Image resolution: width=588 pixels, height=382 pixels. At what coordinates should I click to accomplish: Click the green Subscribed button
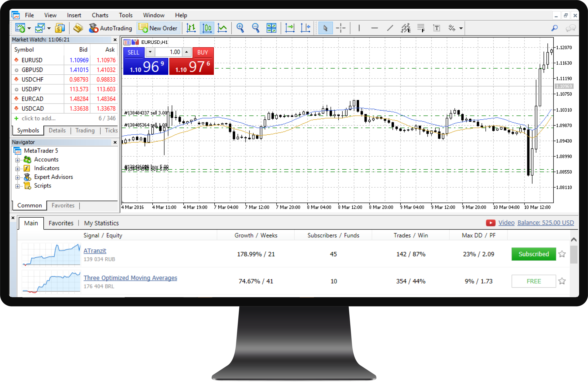coord(534,254)
